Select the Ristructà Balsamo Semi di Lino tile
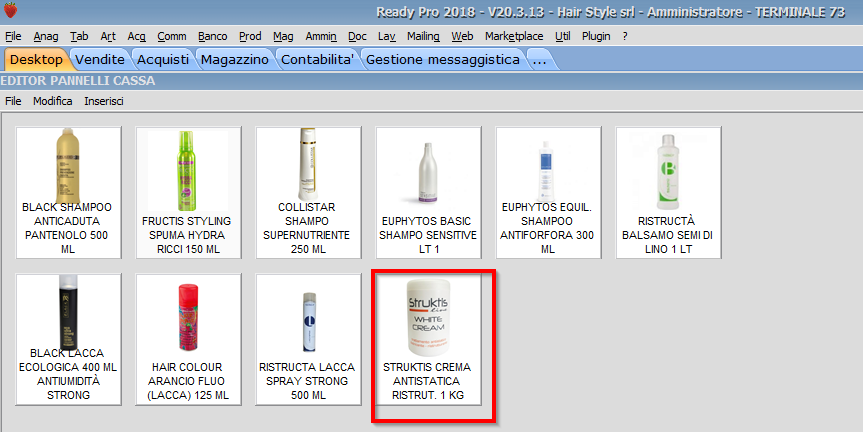This screenshot has height=432, width=863. 668,193
